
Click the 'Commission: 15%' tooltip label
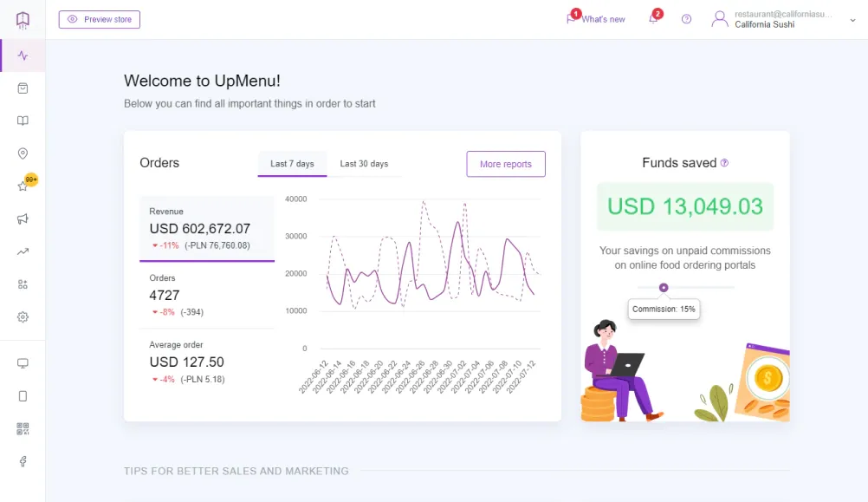[664, 310]
